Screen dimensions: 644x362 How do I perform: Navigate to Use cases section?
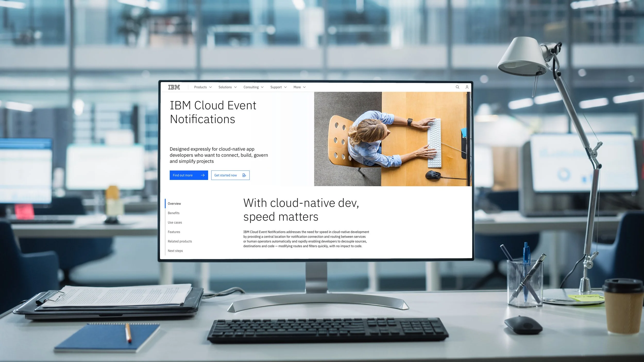(x=175, y=222)
